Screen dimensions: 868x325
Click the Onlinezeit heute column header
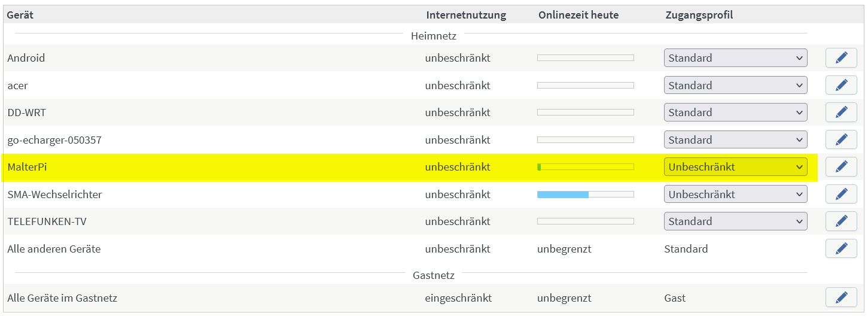pyautogui.click(x=578, y=15)
